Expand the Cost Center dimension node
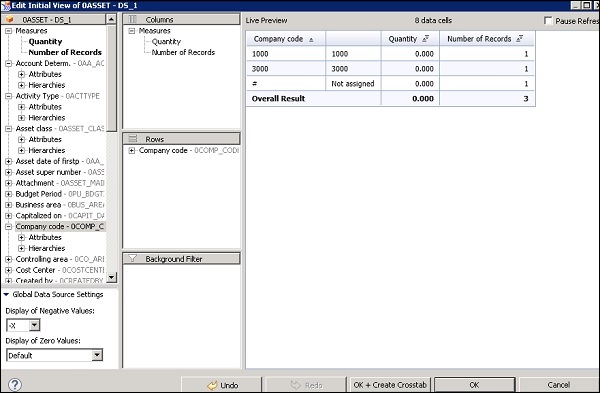Screen dimensions: 600x393 coord(8,270)
